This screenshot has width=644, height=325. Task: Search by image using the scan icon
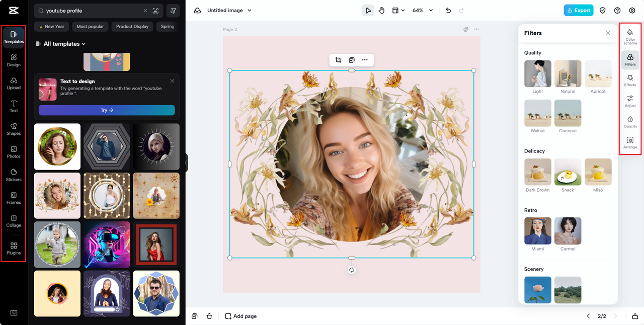pos(156,11)
